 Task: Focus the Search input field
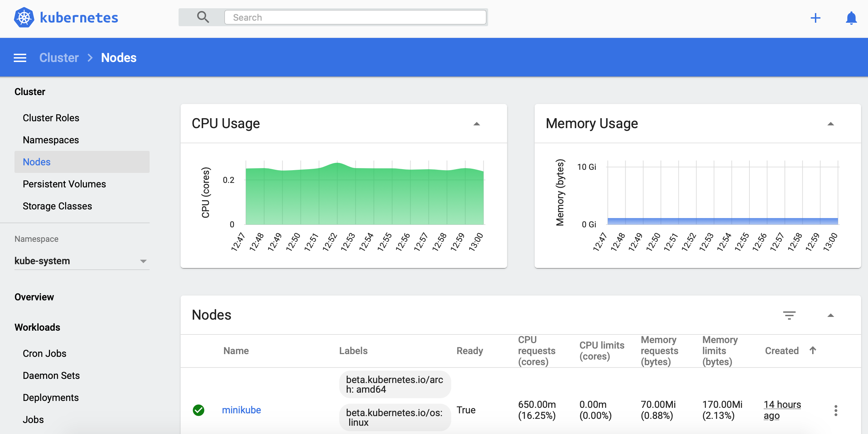coord(355,17)
